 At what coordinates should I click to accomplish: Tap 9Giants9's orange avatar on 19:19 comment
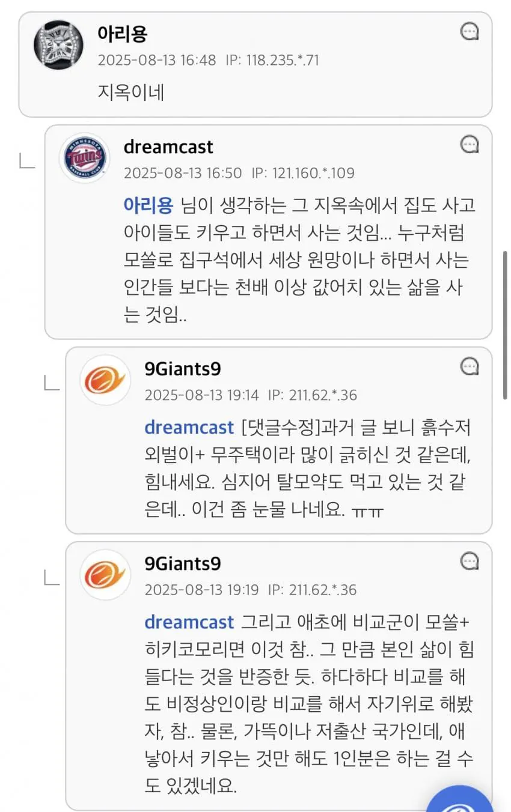pos(105,575)
